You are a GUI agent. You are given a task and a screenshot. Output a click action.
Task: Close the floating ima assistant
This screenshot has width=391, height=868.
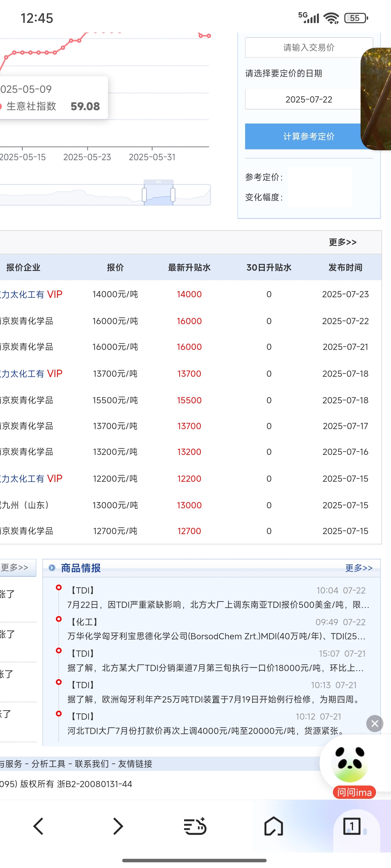click(x=374, y=723)
